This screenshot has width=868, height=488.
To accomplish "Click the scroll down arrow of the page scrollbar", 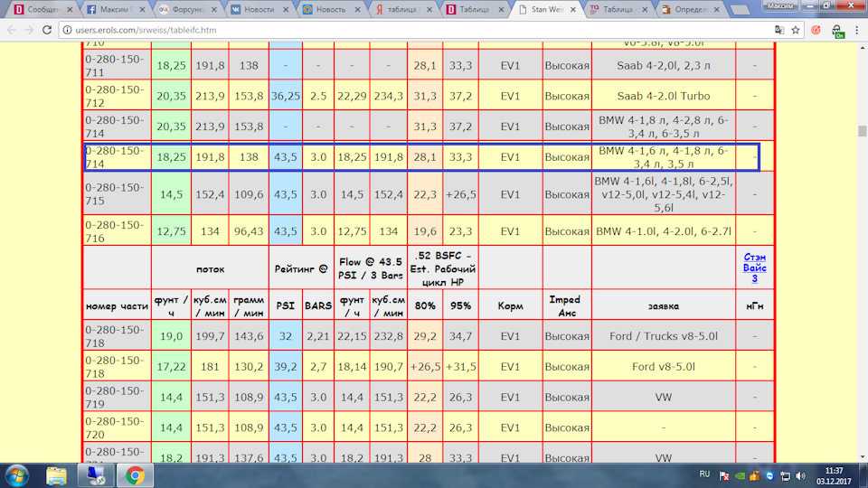I will pyautogui.click(x=862, y=457).
